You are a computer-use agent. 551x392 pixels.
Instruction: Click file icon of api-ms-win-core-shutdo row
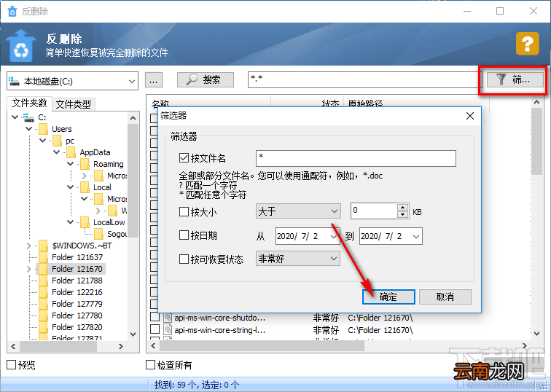[168, 318]
